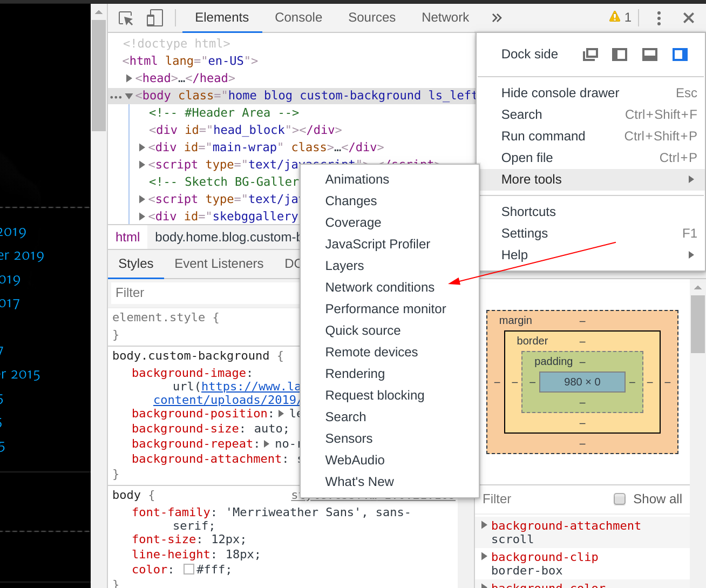The width and height of the screenshot is (706, 588).
Task: Toggle the device toolbar icon
Action: 154,17
